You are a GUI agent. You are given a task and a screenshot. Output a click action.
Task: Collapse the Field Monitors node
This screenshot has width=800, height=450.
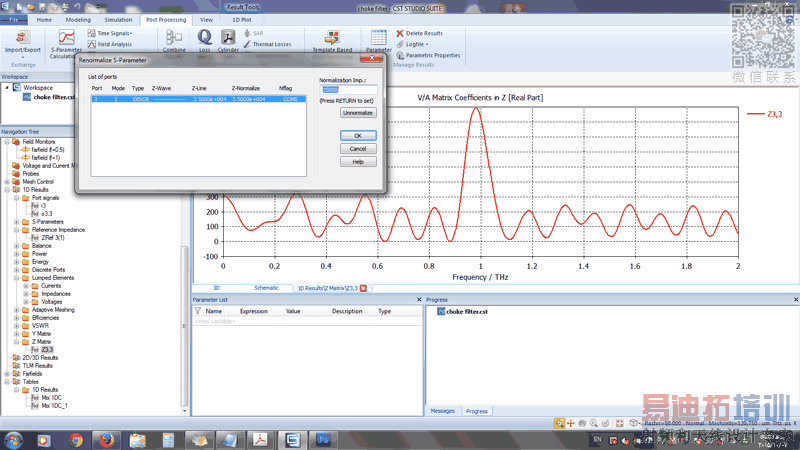(7, 142)
